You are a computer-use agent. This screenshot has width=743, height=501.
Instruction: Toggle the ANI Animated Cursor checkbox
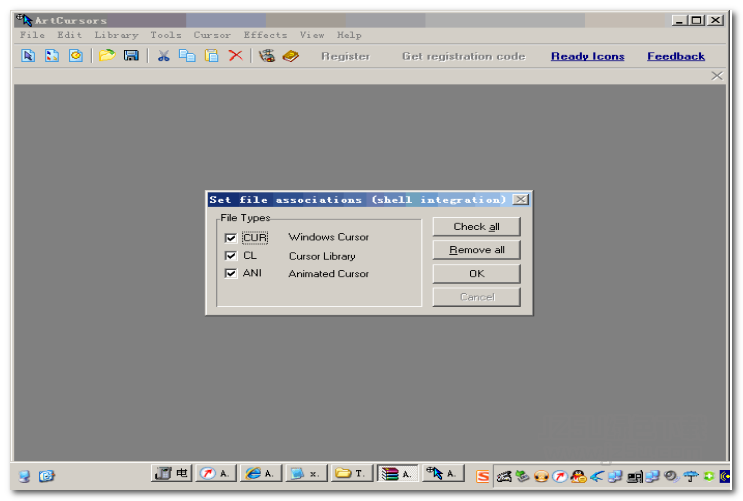click(231, 273)
